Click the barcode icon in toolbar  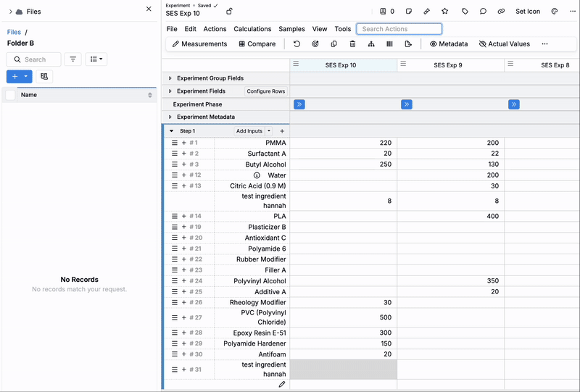point(389,44)
